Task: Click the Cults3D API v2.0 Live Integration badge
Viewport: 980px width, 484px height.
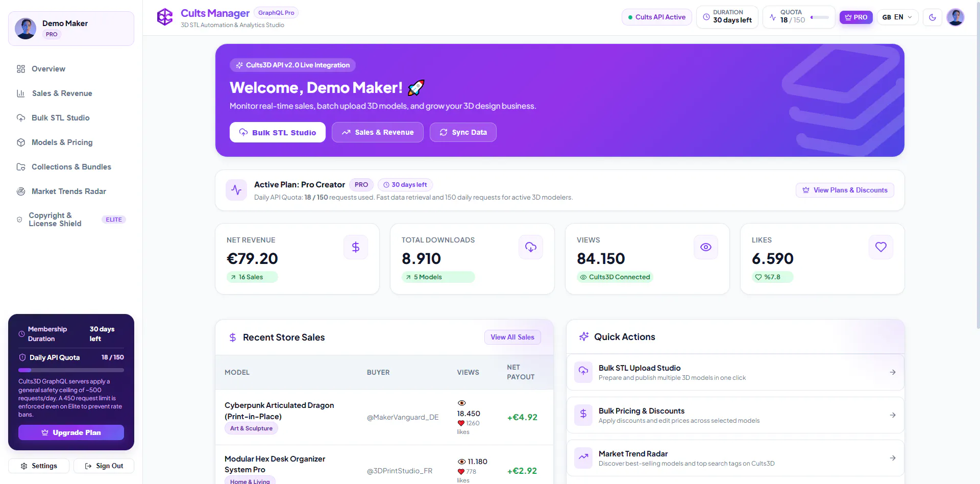Action: point(292,65)
